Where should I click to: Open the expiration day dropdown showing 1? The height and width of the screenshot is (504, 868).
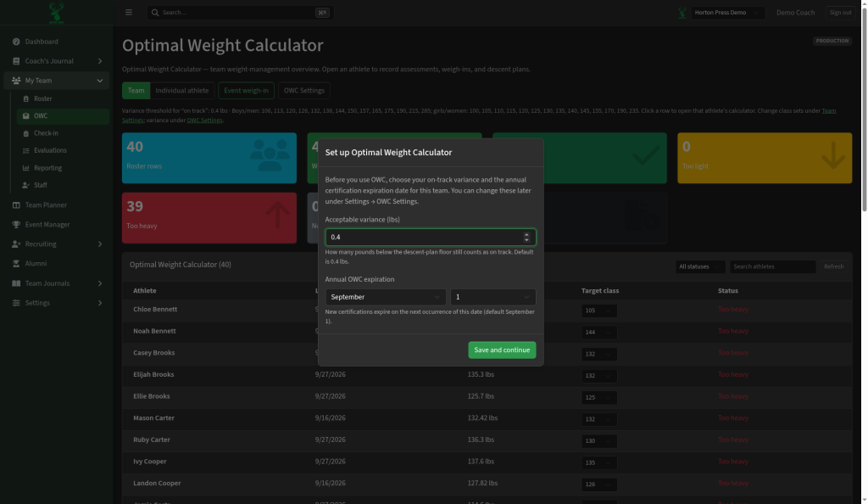point(492,297)
